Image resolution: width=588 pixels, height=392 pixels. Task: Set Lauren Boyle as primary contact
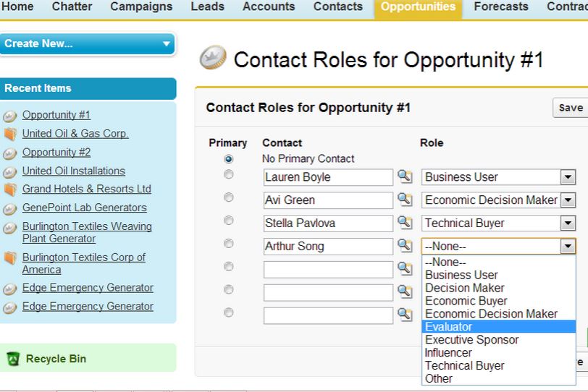tap(229, 174)
